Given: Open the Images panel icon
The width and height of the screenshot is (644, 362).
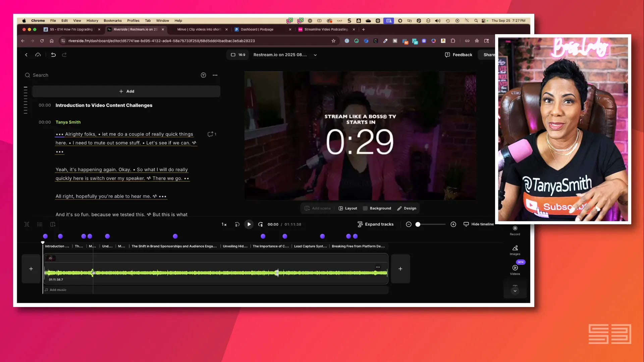Looking at the screenshot, I should tap(515, 248).
